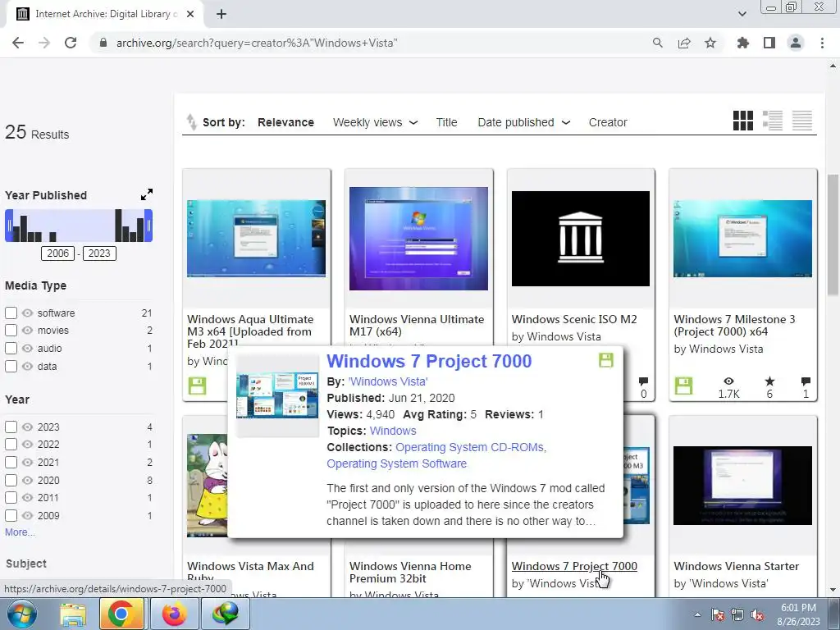840x630 pixels.
Task: Click the green floppy icon in popup
Action: point(606,361)
